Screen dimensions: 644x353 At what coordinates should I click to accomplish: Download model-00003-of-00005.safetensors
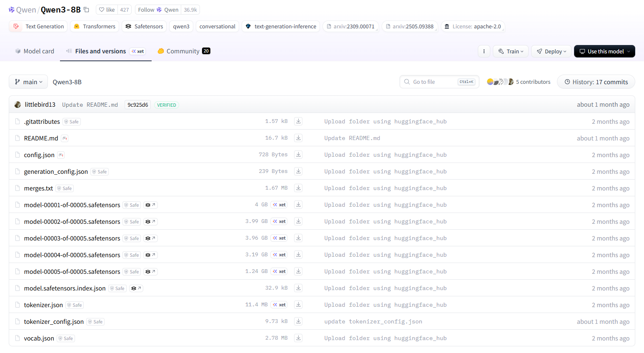click(298, 238)
